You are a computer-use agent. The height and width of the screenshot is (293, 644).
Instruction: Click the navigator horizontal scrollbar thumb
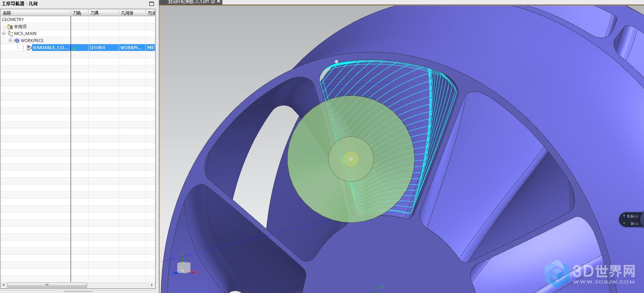47,285
